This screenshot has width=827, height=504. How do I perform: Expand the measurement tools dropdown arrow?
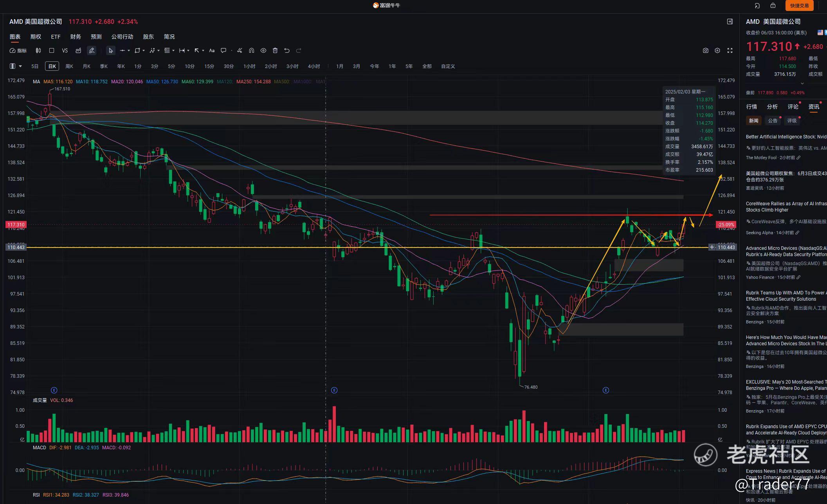pyautogui.click(x=188, y=50)
